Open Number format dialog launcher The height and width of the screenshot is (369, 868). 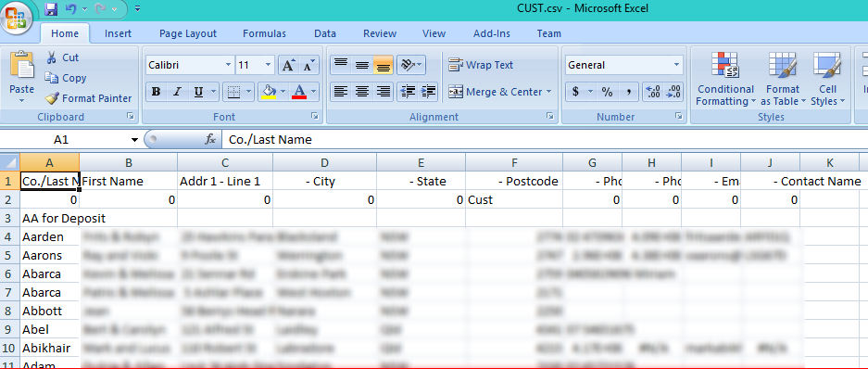[x=678, y=116]
